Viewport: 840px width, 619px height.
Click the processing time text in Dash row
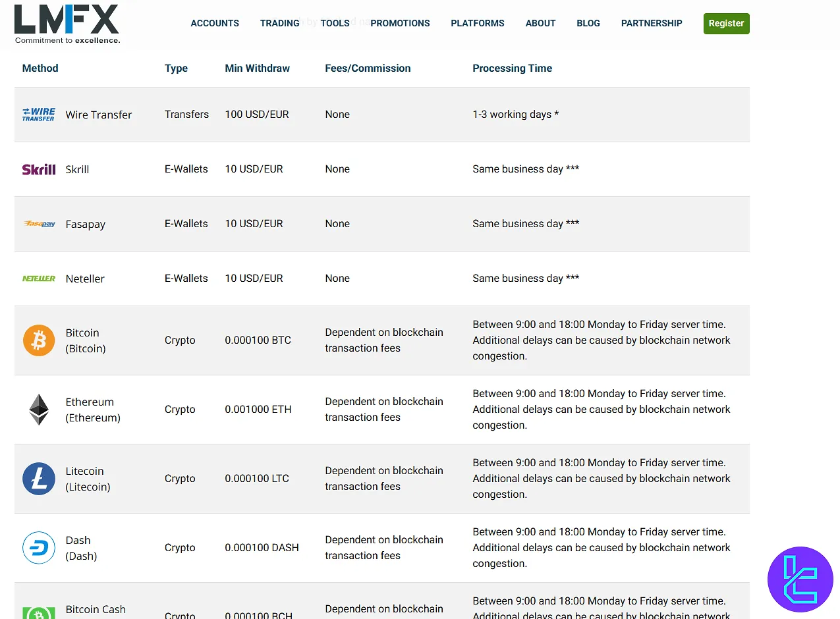602,548
